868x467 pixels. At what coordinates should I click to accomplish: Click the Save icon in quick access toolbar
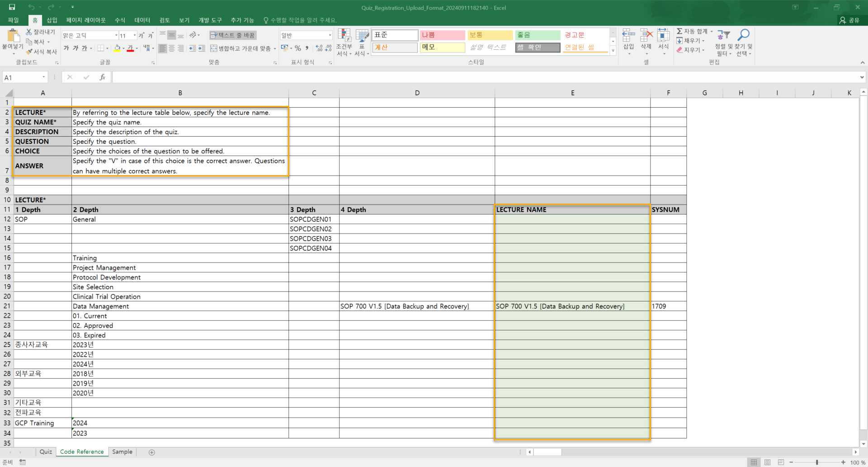coord(12,7)
